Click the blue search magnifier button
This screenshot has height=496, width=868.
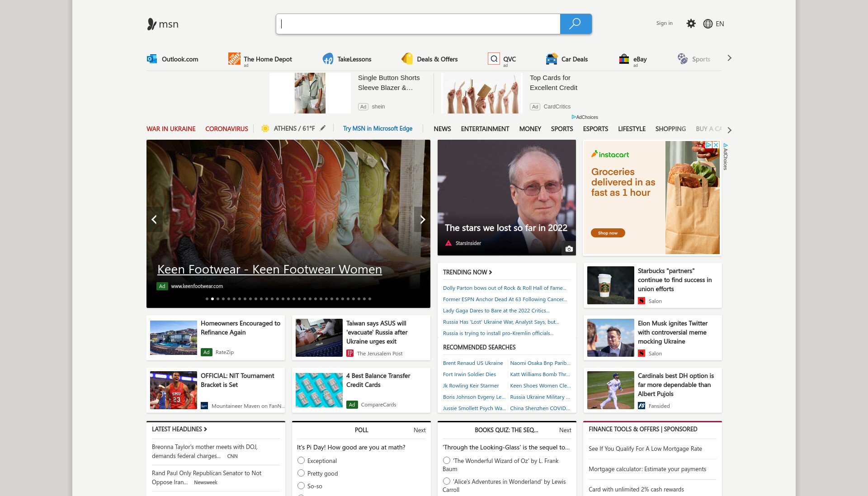coord(576,24)
